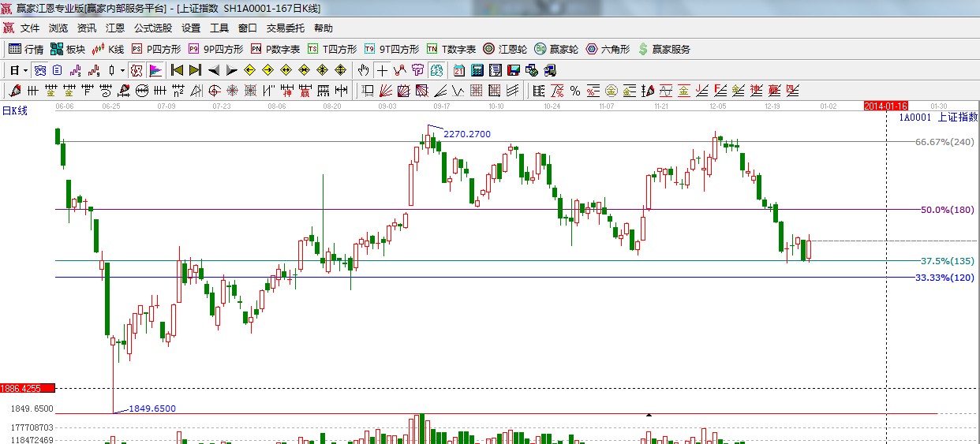Click the percent % drawing tool

[575, 91]
